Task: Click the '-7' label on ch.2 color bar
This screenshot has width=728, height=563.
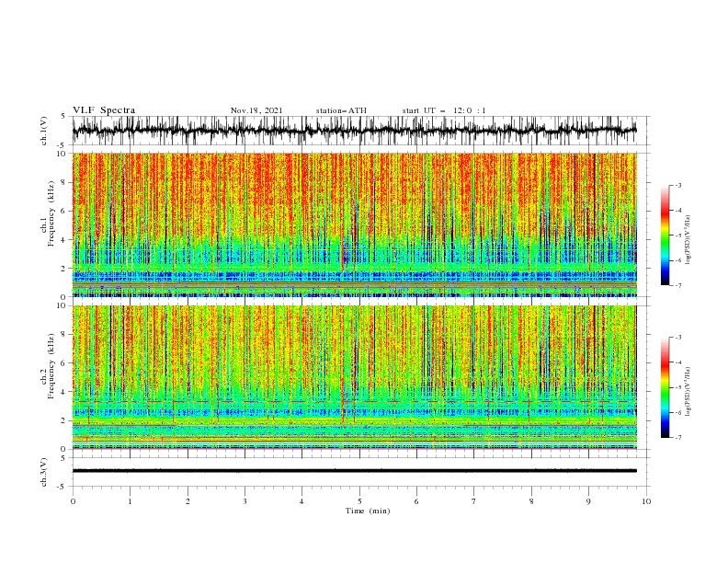Action: pyautogui.click(x=677, y=438)
